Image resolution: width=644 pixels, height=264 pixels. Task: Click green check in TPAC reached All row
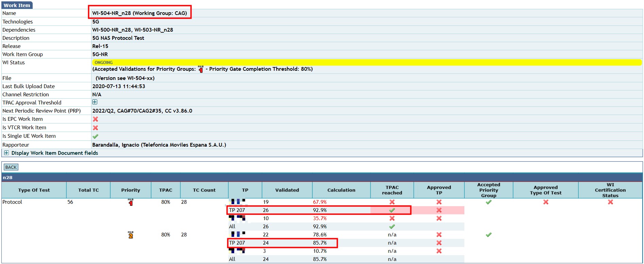tap(392, 227)
